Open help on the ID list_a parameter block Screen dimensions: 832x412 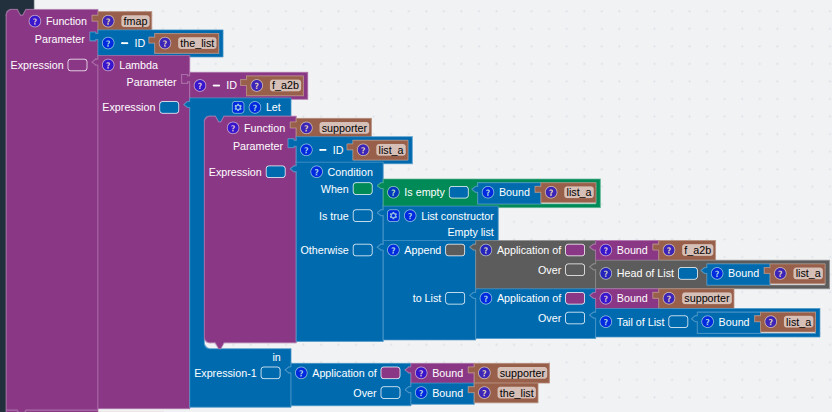pos(307,150)
